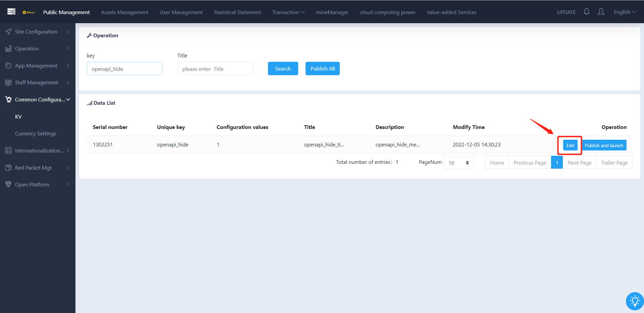Image resolution: width=644 pixels, height=313 pixels.
Task: Select the KV submenu item
Action: 18,117
